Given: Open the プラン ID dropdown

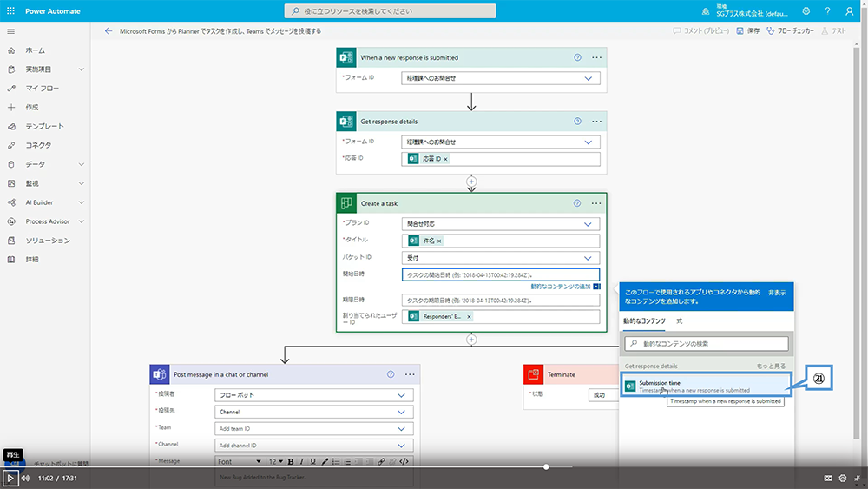Looking at the screenshot, I should coord(501,224).
